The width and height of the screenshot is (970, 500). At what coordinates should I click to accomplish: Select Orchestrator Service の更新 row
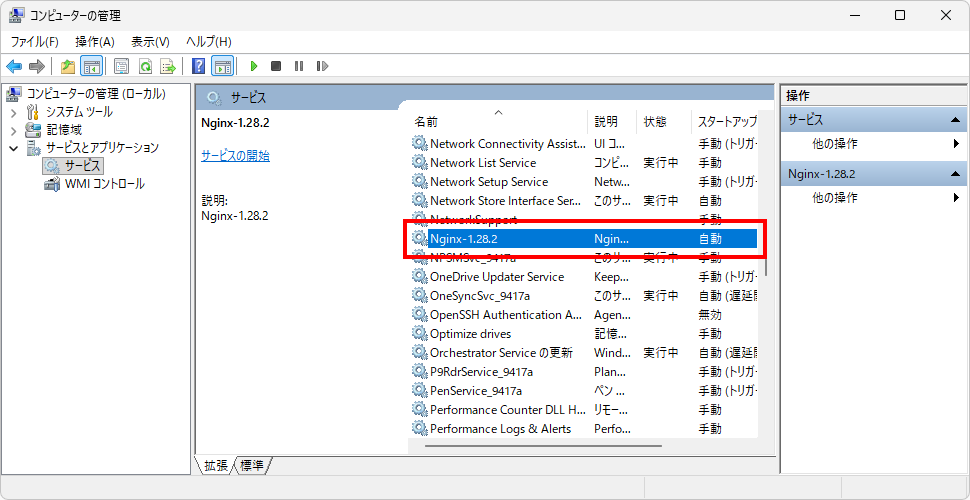[x=584, y=353]
